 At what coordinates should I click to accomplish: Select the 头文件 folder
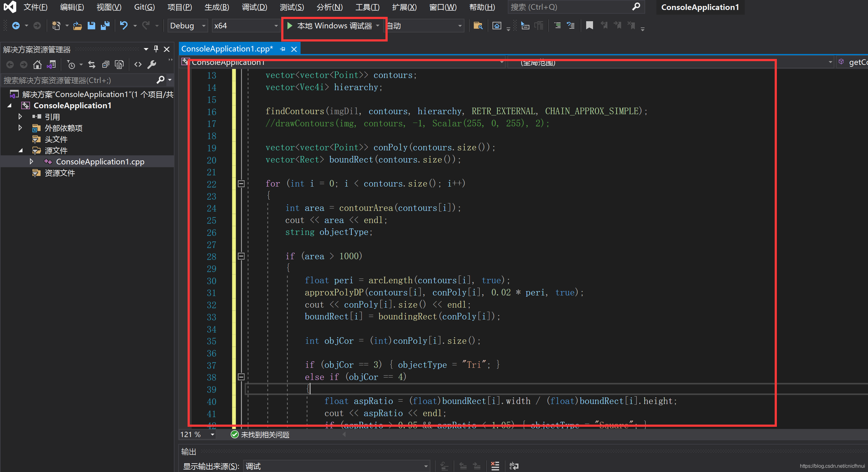click(56, 139)
